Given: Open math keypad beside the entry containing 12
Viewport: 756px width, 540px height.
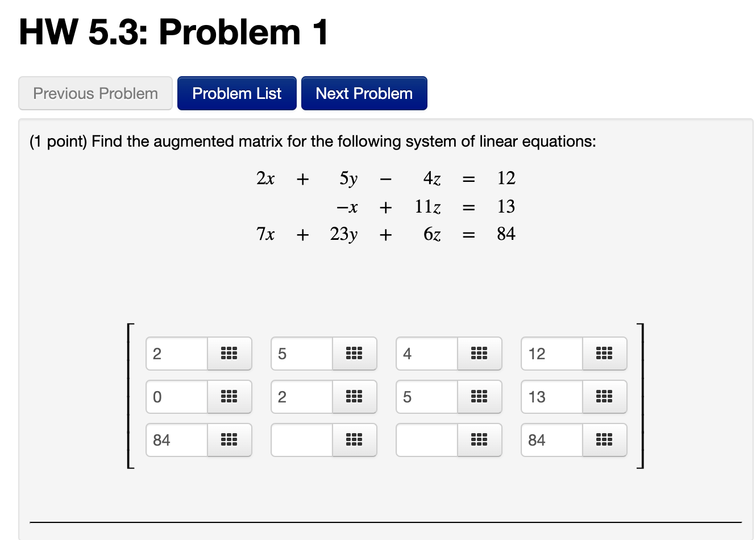Looking at the screenshot, I should tap(605, 354).
